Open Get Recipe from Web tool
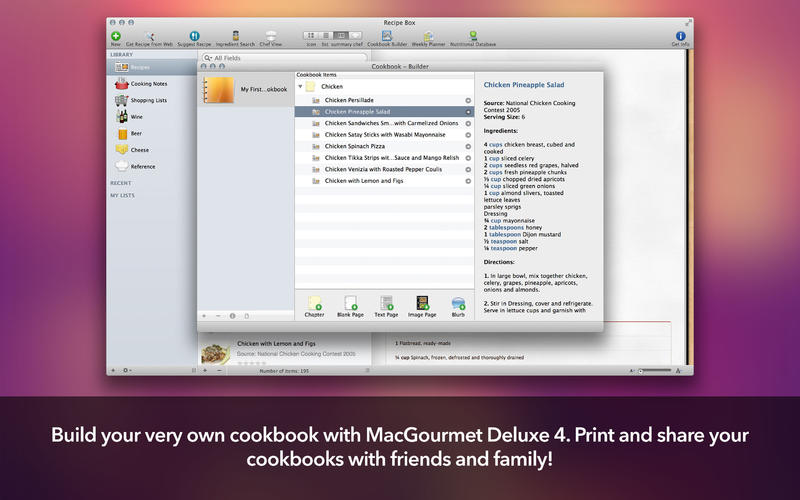800x500 pixels. coord(149,36)
